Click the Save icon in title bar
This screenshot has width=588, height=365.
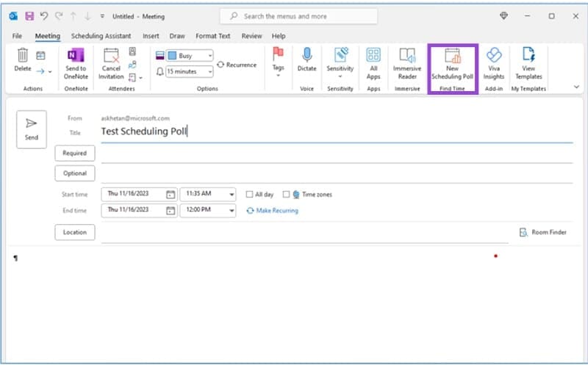tap(29, 16)
